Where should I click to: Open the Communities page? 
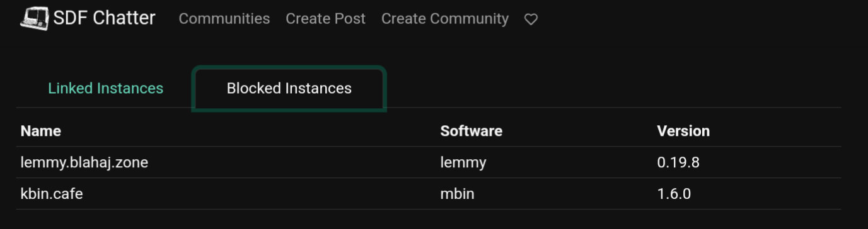(x=224, y=19)
